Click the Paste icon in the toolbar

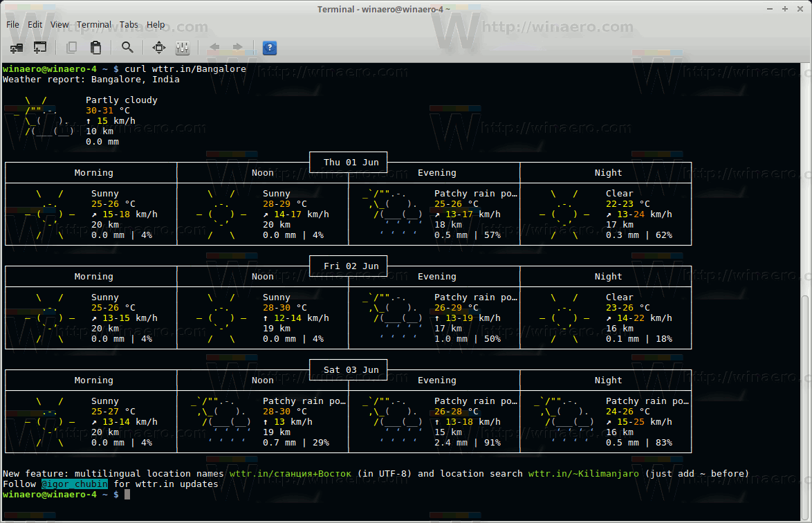click(x=95, y=48)
